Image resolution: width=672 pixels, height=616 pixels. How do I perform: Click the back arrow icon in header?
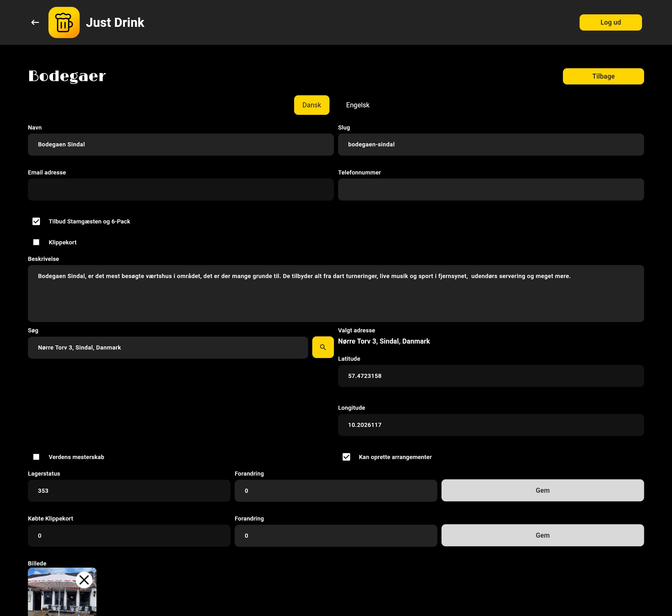[x=35, y=22]
